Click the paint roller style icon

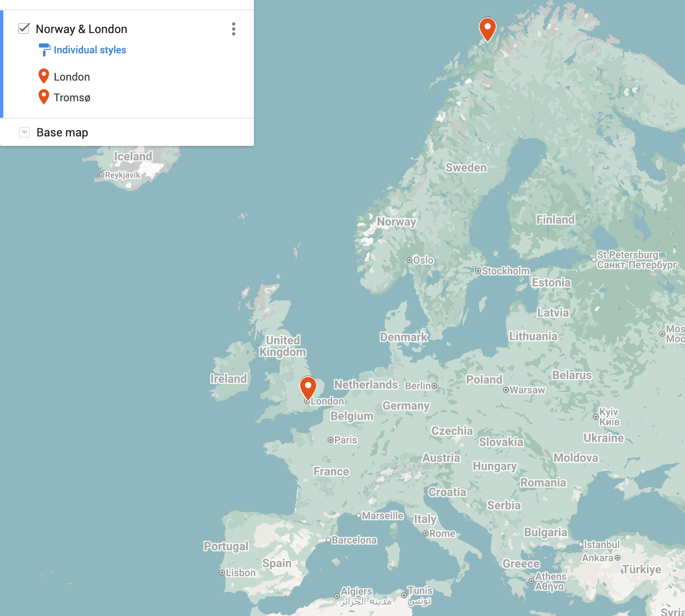(x=44, y=50)
